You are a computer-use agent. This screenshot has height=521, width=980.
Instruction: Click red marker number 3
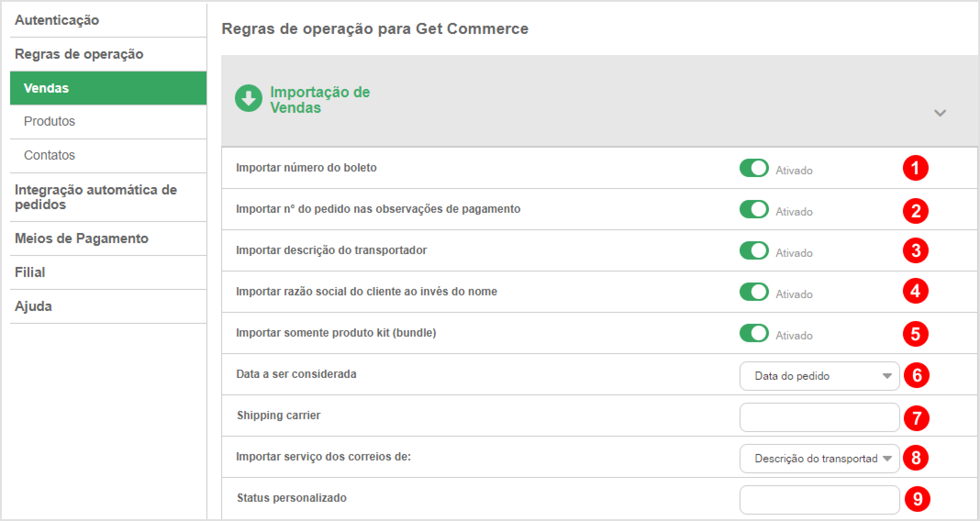915,250
